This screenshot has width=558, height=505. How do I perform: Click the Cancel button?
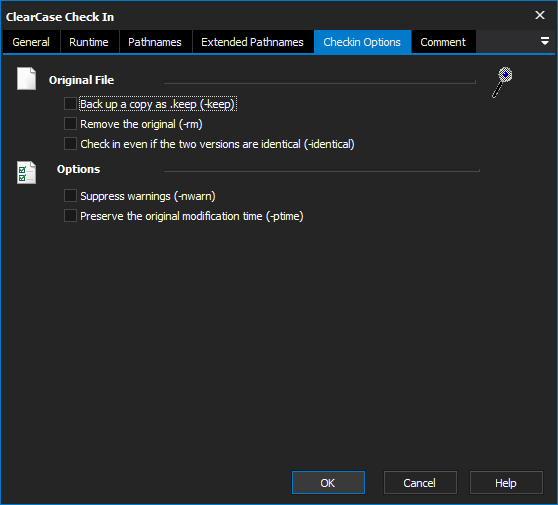420,483
